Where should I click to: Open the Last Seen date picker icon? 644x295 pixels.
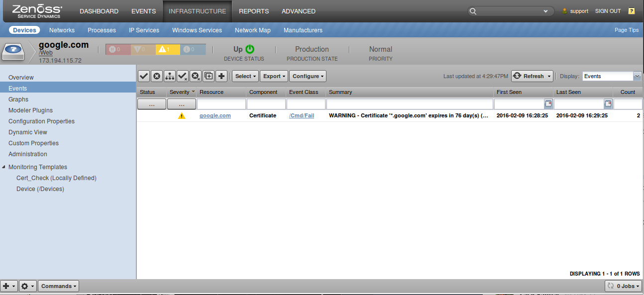point(608,104)
